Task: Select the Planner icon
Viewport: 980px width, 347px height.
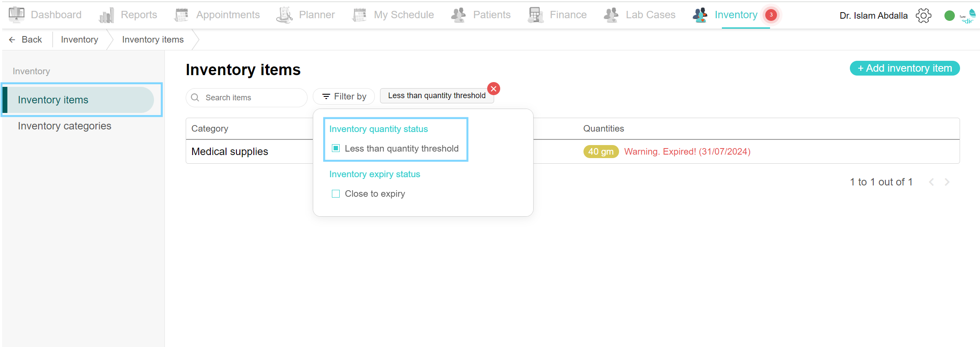Action: click(x=285, y=15)
